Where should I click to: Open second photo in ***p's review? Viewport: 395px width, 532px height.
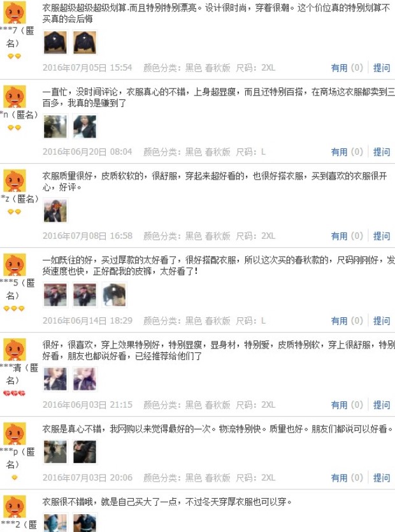click(x=85, y=452)
